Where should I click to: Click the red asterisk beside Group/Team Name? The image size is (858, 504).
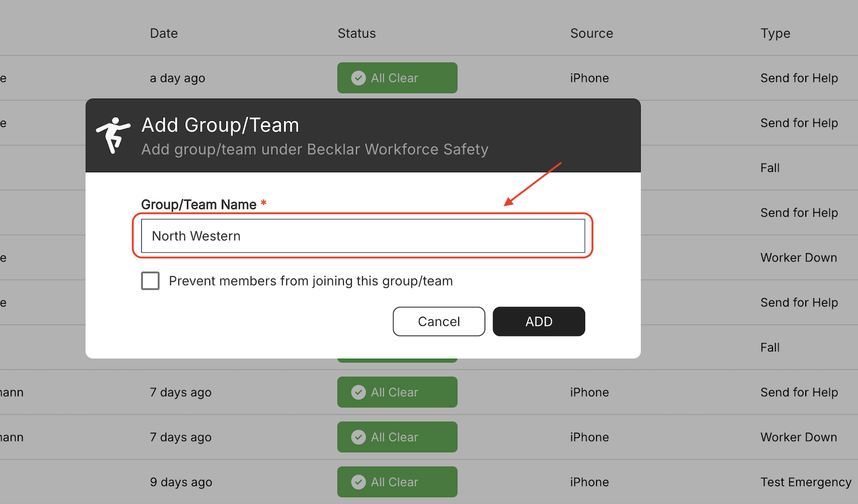click(264, 203)
